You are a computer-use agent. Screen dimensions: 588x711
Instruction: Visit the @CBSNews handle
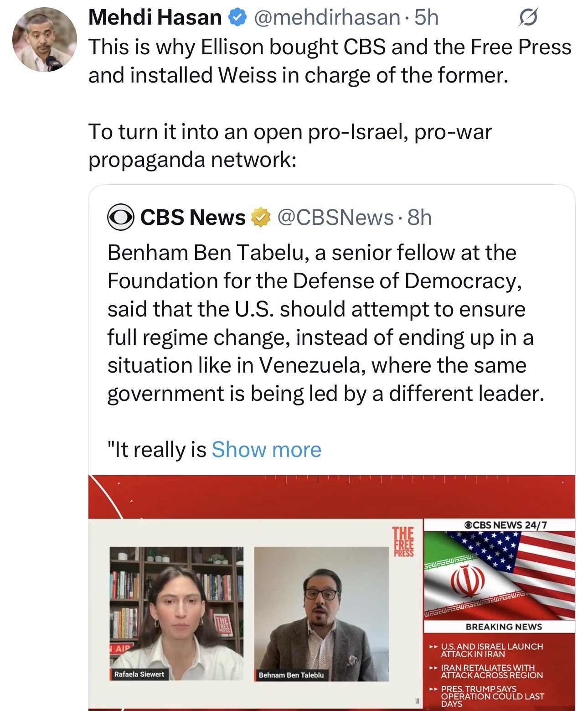click(x=335, y=218)
